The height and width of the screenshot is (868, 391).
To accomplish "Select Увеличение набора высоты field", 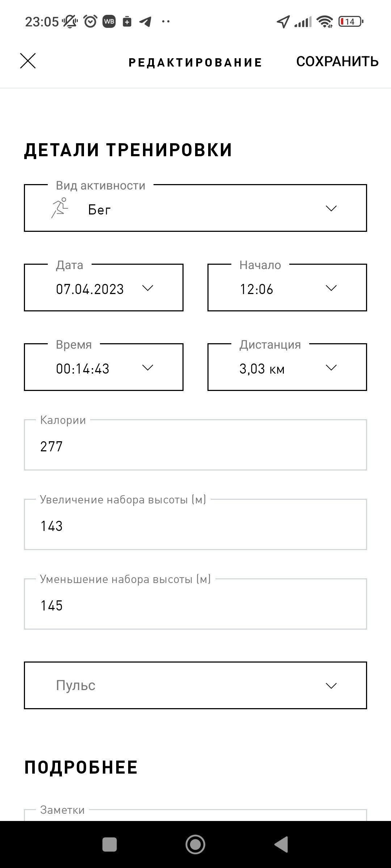I will [x=195, y=524].
